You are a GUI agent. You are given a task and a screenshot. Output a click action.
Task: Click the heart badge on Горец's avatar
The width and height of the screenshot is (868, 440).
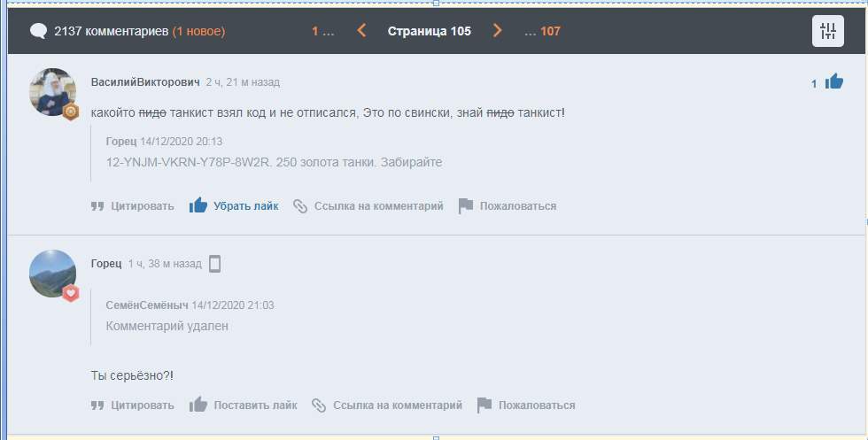pyautogui.click(x=70, y=293)
